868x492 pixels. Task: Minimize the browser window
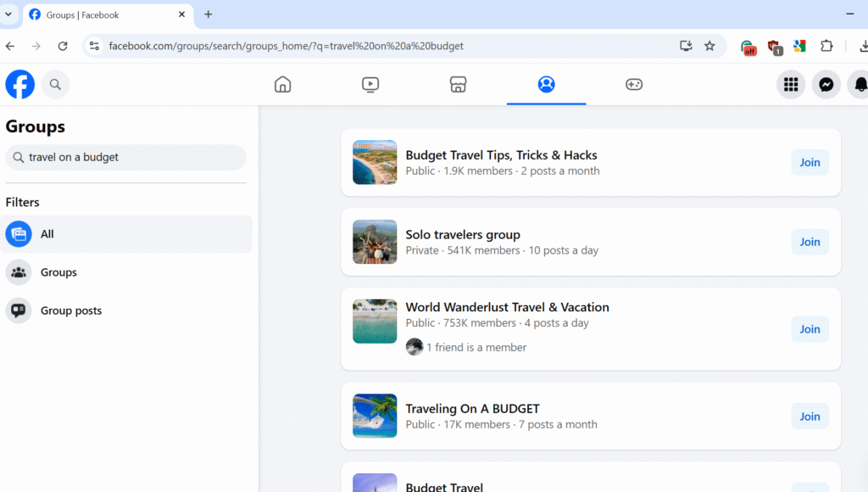(x=850, y=14)
